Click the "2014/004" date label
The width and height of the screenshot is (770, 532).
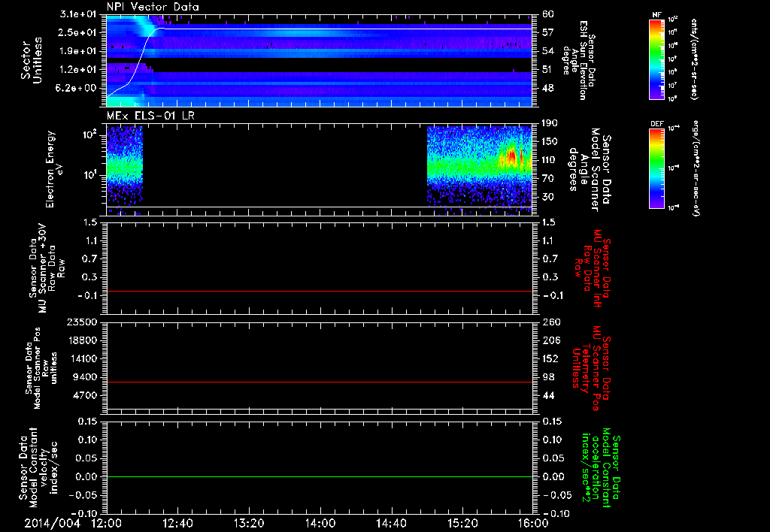coord(52,523)
